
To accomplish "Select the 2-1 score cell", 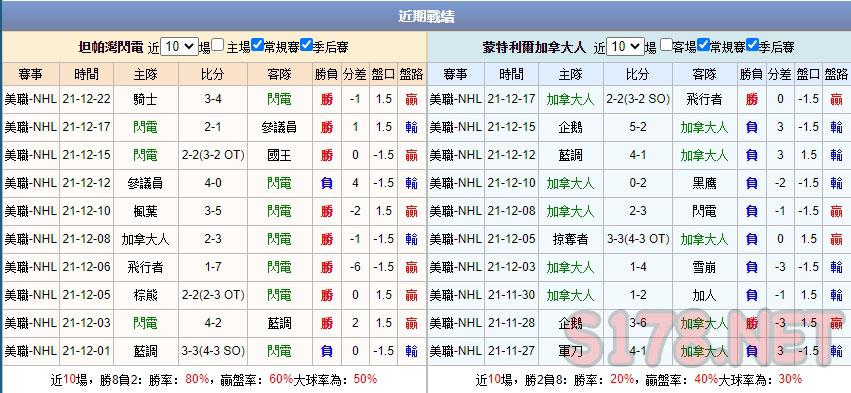I will [x=213, y=128].
